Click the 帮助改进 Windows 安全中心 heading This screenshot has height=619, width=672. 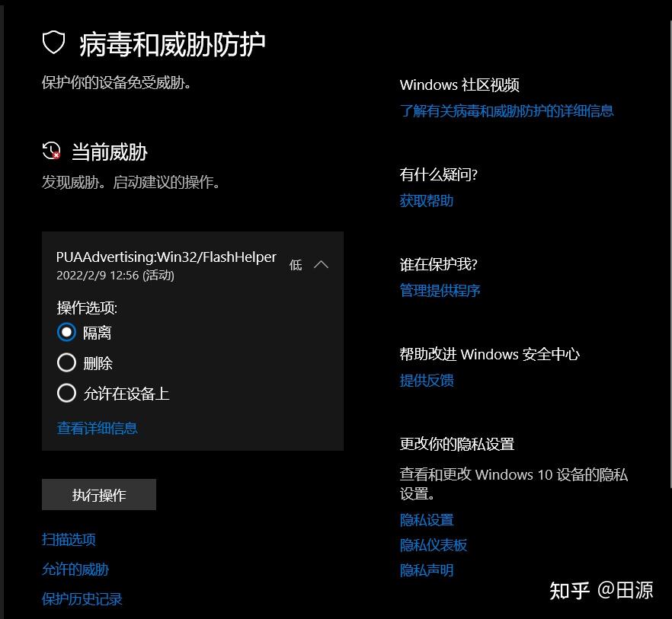(x=489, y=355)
